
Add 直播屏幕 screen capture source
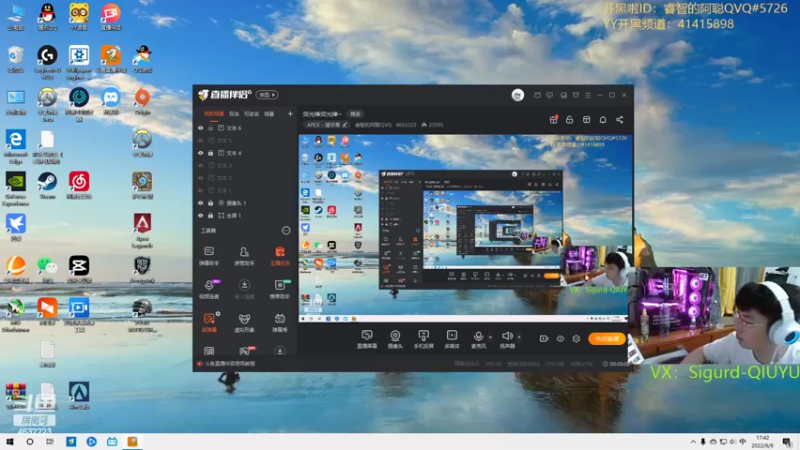(x=367, y=339)
